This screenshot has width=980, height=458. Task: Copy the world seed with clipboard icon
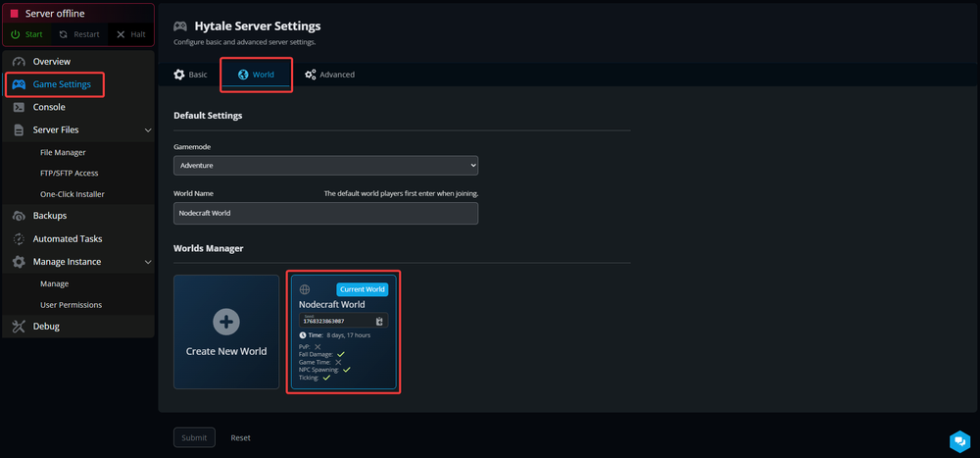tap(378, 321)
